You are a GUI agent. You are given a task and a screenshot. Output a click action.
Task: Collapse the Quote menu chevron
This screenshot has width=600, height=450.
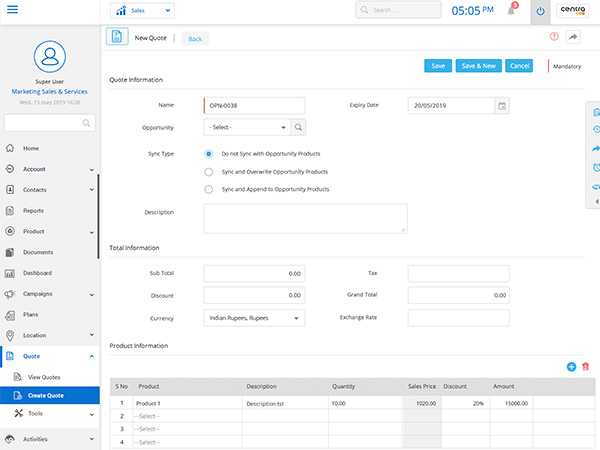91,356
